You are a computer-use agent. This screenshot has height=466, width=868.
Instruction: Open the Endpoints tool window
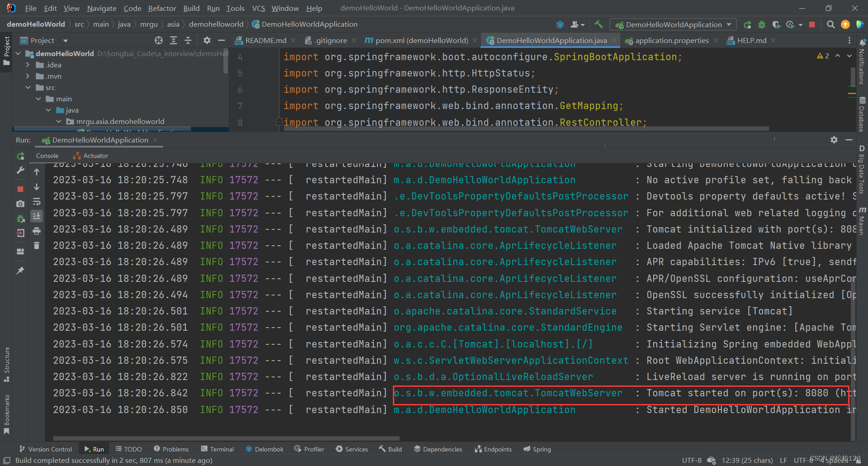tap(493, 449)
